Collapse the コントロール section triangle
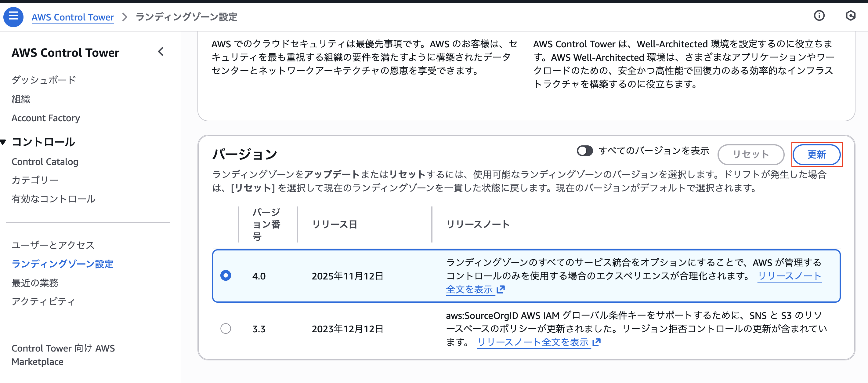 coord(4,142)
